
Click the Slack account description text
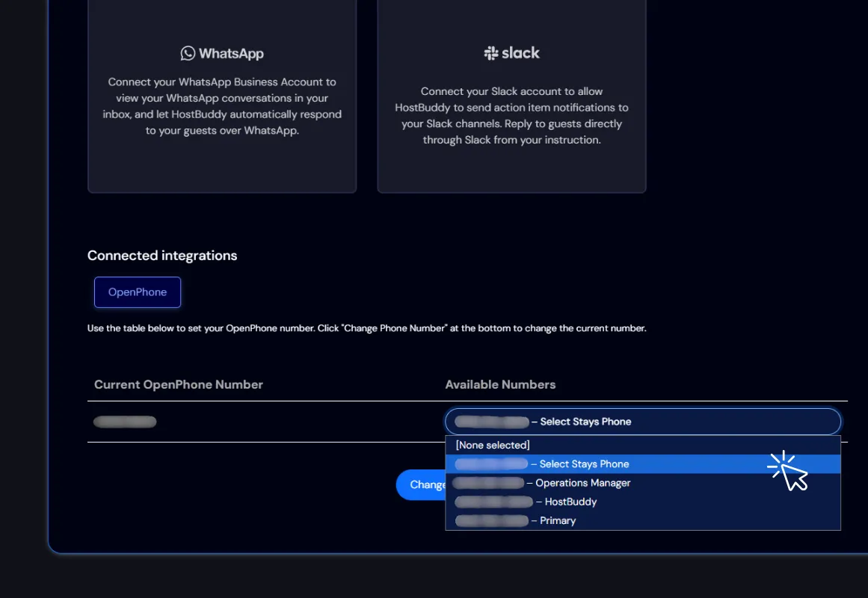[x=511, y=116]
